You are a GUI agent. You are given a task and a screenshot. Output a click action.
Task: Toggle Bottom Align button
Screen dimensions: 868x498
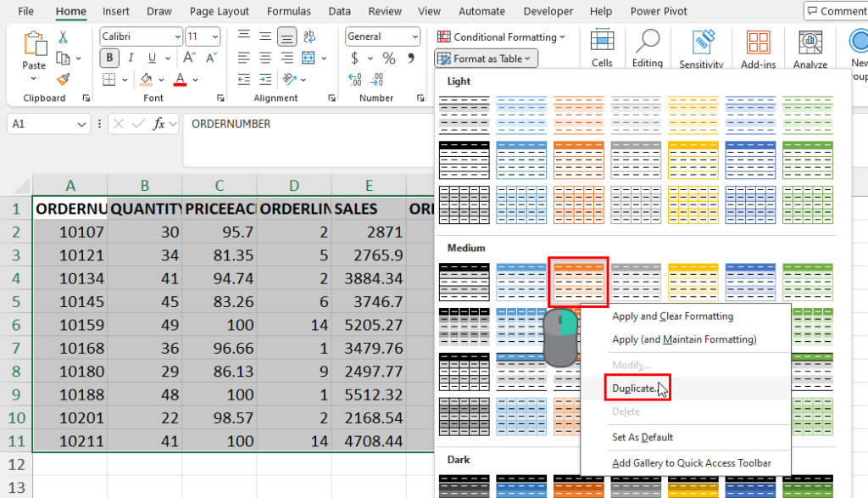tap(287, 37)
